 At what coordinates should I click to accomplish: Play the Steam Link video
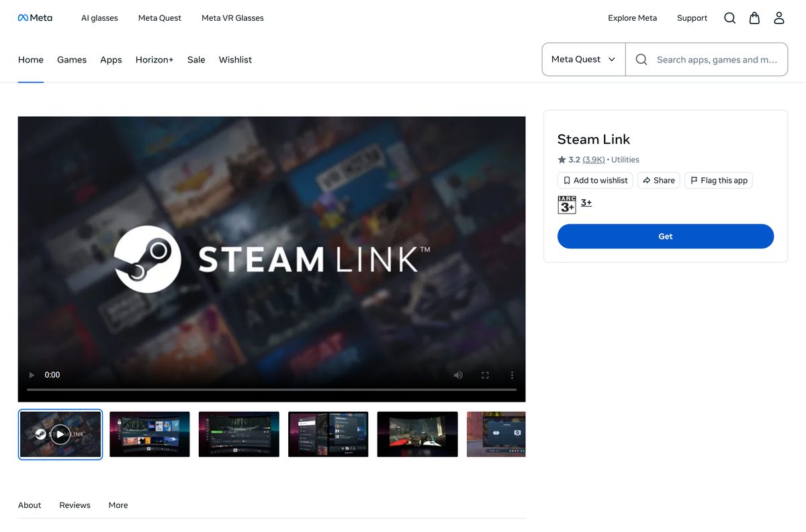coord(32,375)
